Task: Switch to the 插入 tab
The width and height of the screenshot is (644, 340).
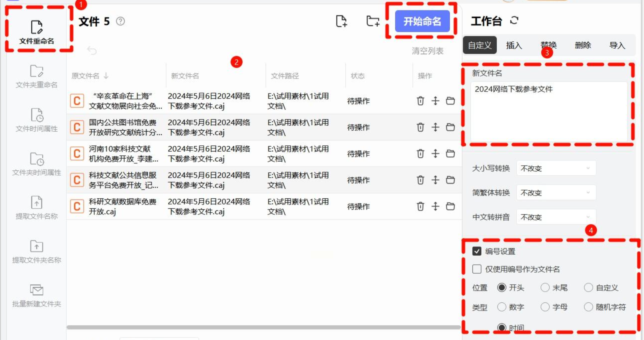Action: [x=514, y=45]
